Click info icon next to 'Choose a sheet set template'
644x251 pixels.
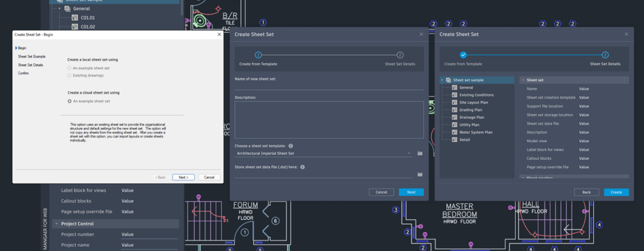pyautogui.click(x=291, y=146)
